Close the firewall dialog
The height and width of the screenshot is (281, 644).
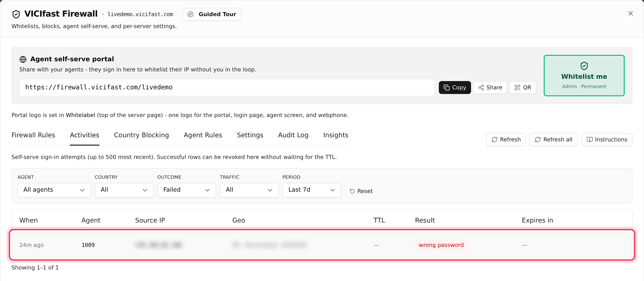click(x=630, y=14)
